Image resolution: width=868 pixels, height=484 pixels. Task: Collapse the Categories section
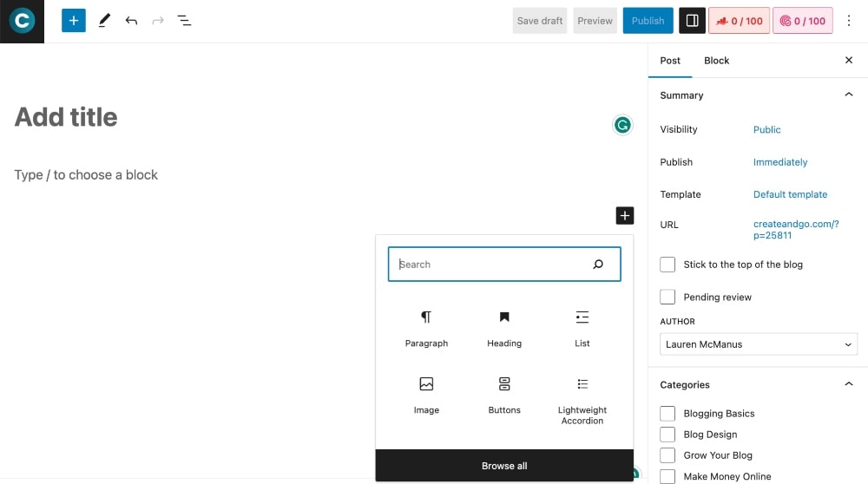[x=849, y=384]
